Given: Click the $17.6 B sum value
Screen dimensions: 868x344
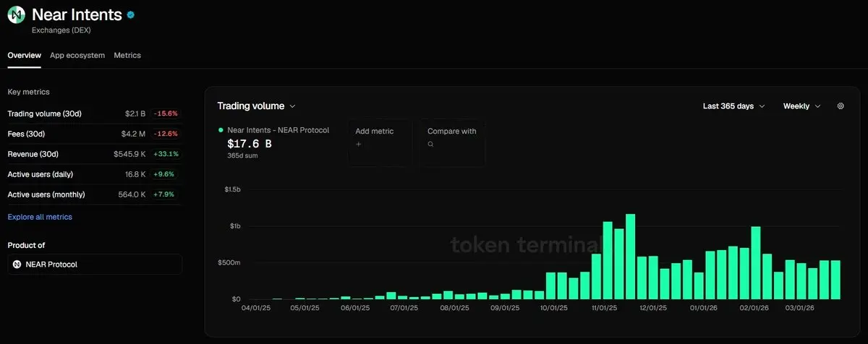Looking at the screenshot, I should (250, 144).
